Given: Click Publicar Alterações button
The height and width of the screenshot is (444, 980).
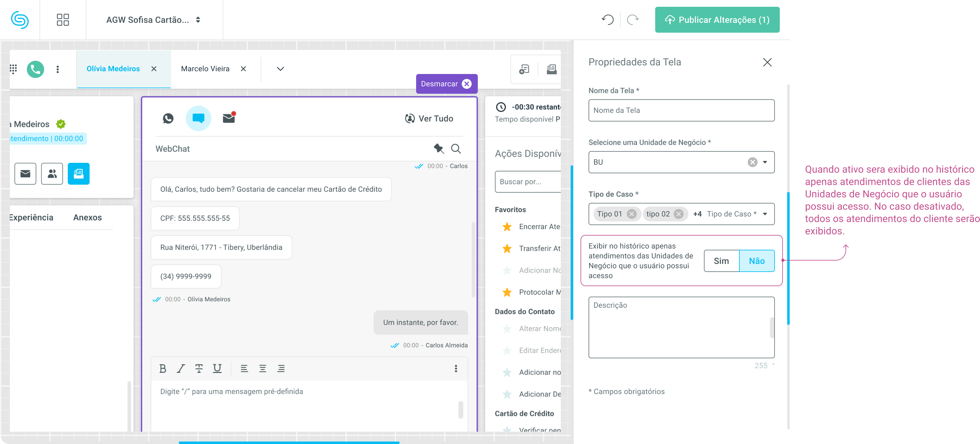Looking at the screenshot, I should pyautogui.click(x=717, y=20).
